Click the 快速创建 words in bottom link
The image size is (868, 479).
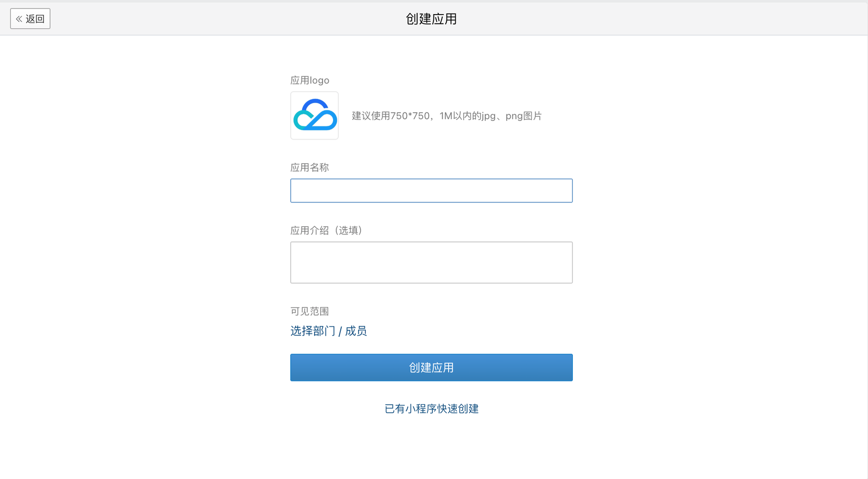tap(458, 409)
